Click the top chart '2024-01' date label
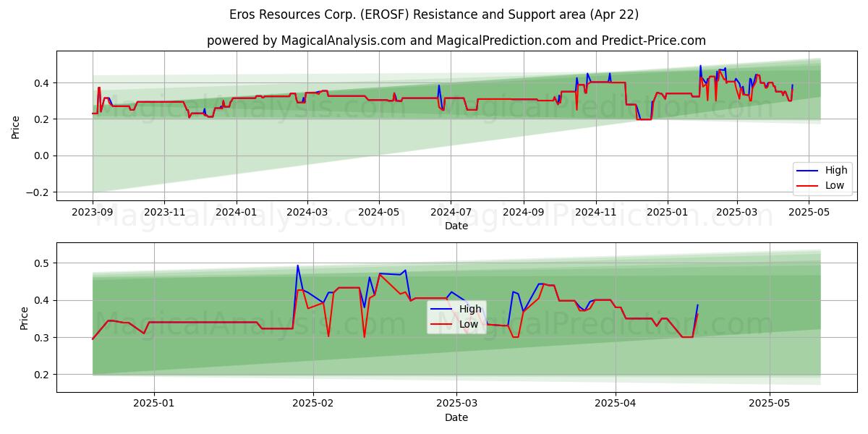The height and width of the screenshot is (434, 868). tap(236, 213)
